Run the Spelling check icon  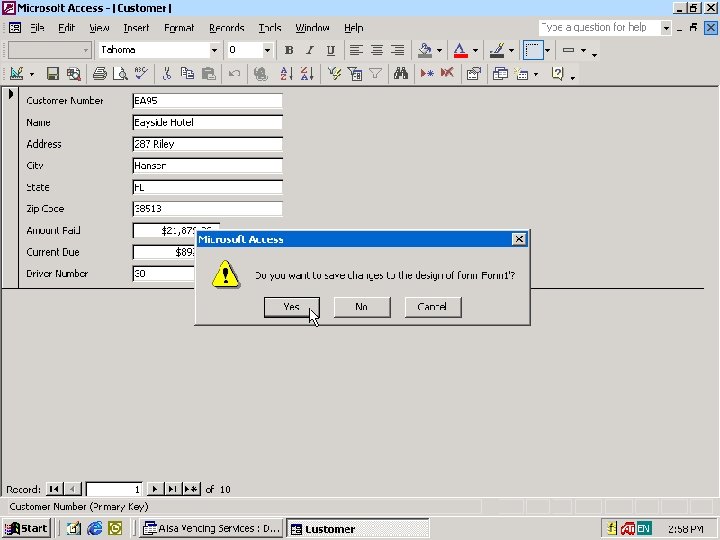141,73
